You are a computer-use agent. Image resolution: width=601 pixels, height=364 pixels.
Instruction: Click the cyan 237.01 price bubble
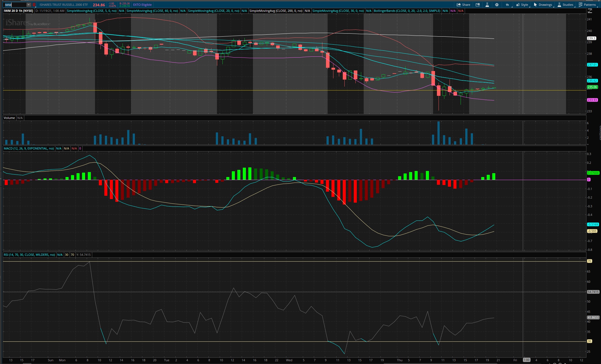592,65
